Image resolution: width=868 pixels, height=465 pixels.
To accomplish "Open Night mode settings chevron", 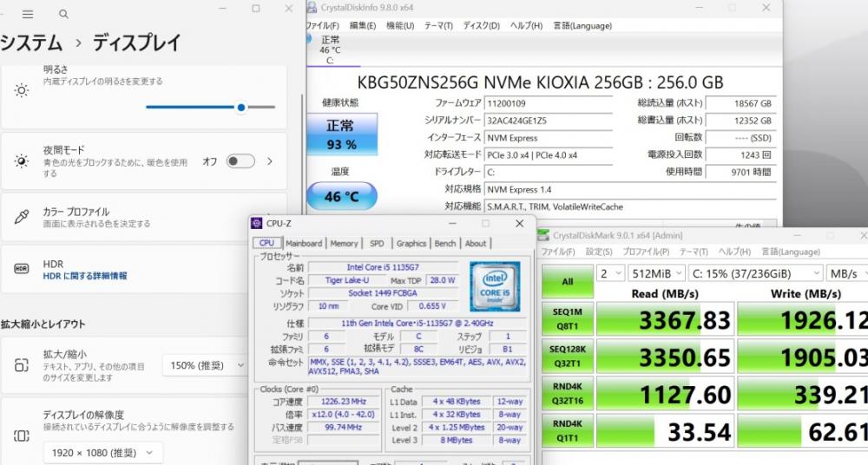I will 270,161.
